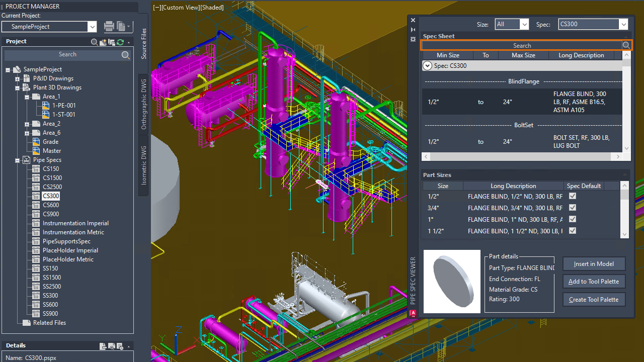644x362 pixels.
Task: Open the Spec dropdown showing CS300
Action: point(593,24)
